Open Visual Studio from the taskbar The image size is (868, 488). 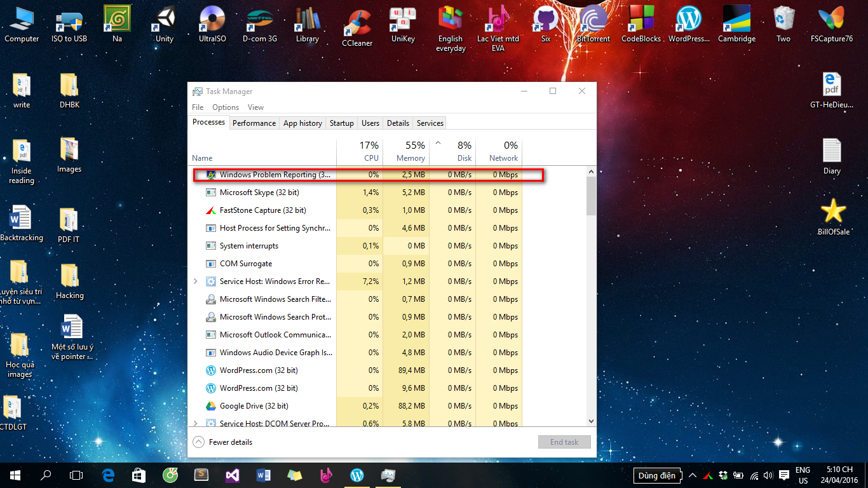pyautogui.click(x=233, y=475)
